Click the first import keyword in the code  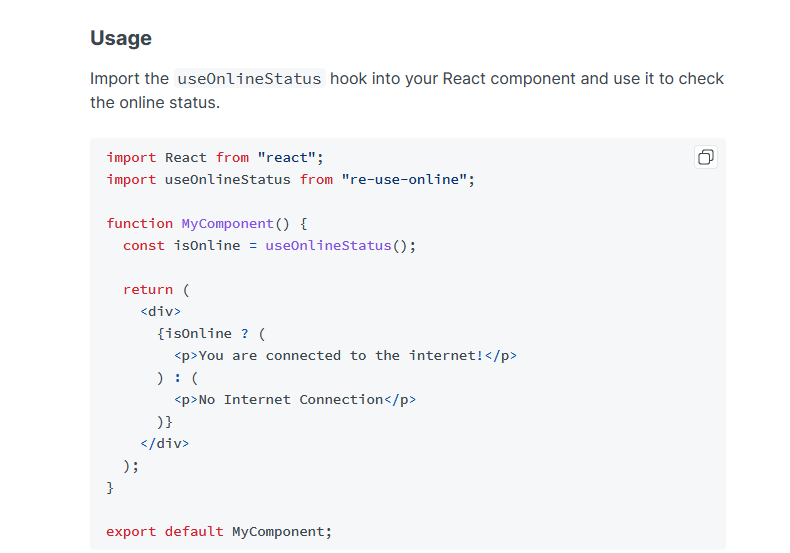click(x=131, y=158)
